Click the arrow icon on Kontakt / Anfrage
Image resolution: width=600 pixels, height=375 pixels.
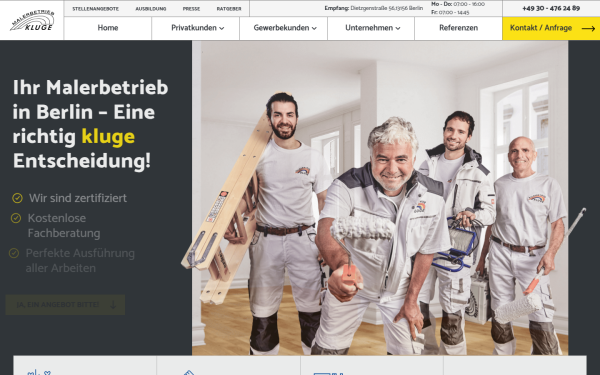click(588, 28)
